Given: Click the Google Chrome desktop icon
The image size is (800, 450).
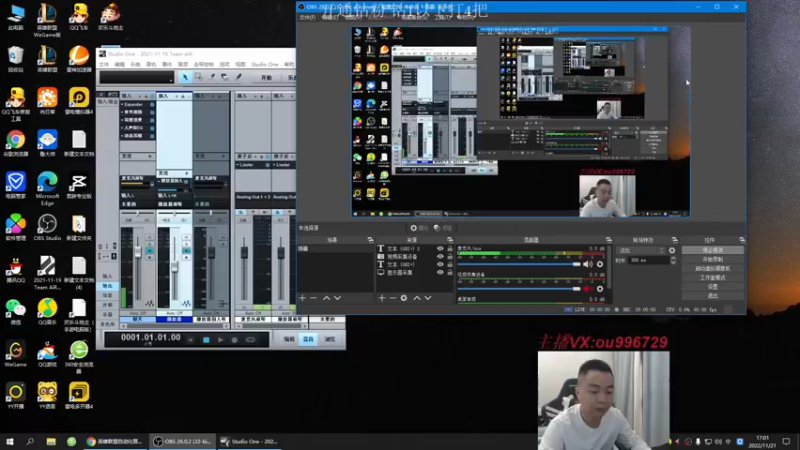Looking at the screenshot, I should [16, 140].
